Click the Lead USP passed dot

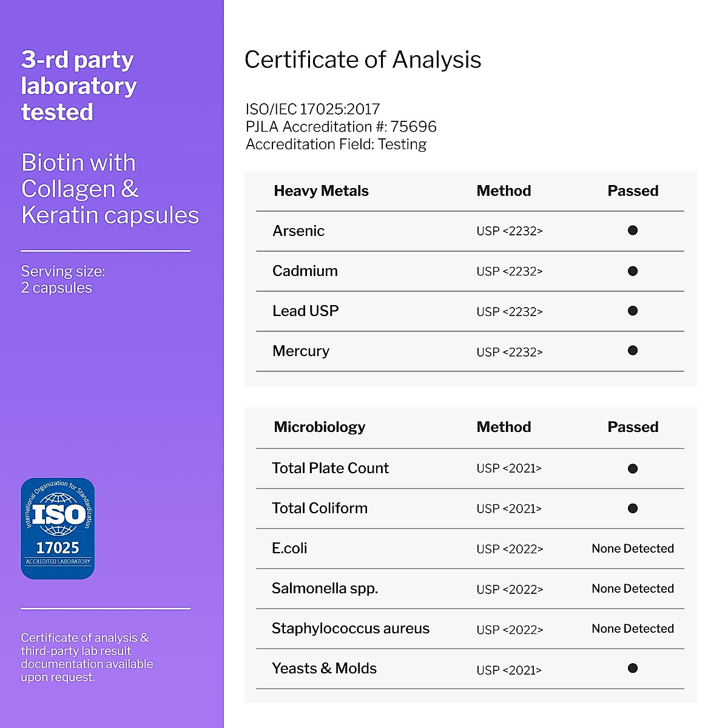click(633, 311)
